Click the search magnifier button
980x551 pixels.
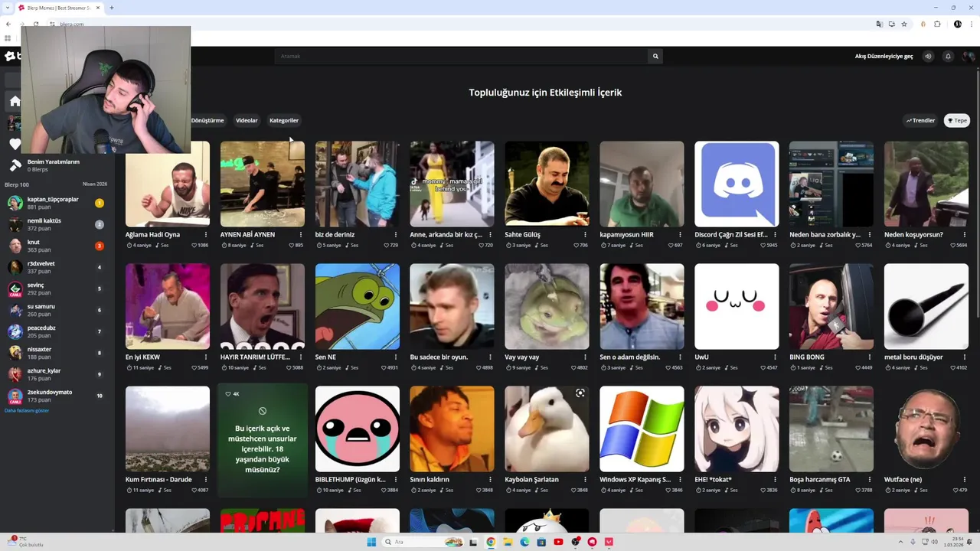[655, 56]
